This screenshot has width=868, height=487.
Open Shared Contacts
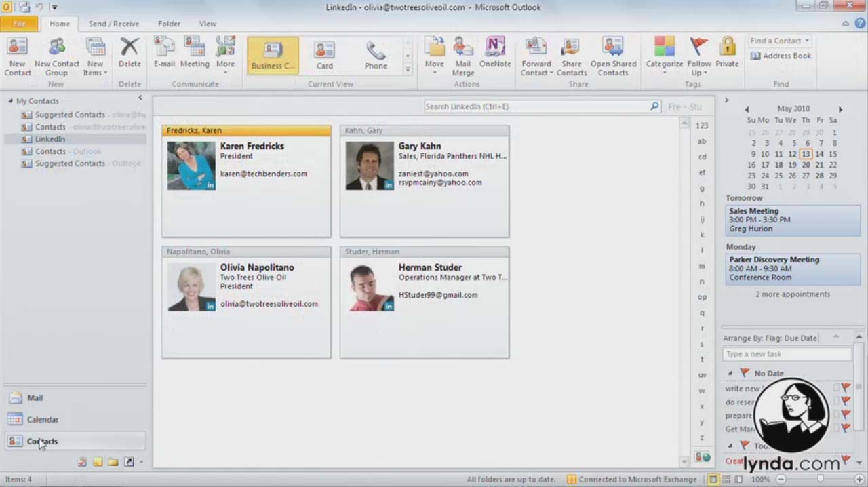613,57
